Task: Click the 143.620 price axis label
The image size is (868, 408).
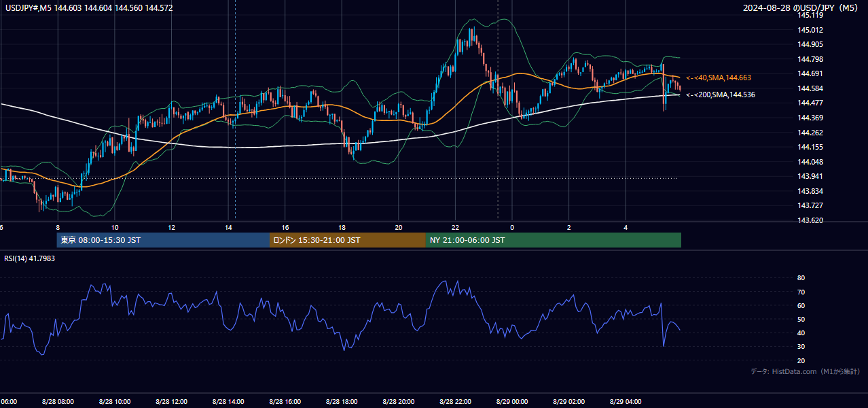Action: pos(811,220)
